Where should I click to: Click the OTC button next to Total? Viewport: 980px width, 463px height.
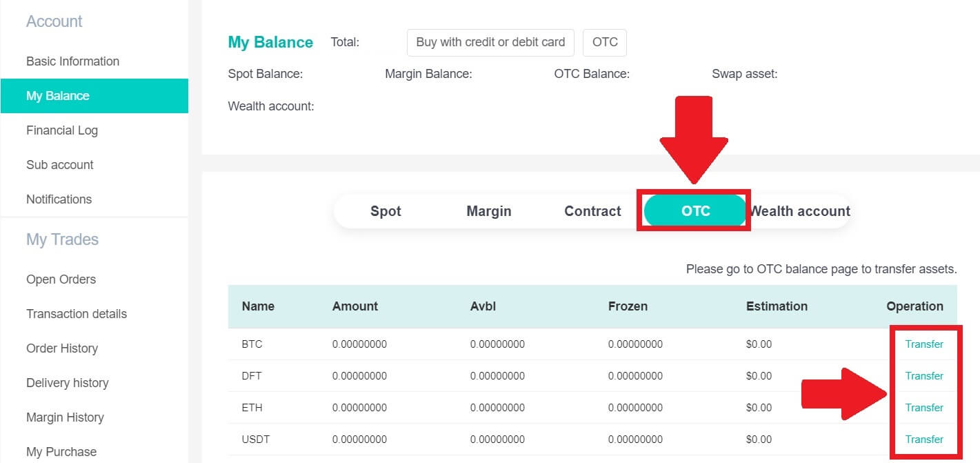[604, 42]
